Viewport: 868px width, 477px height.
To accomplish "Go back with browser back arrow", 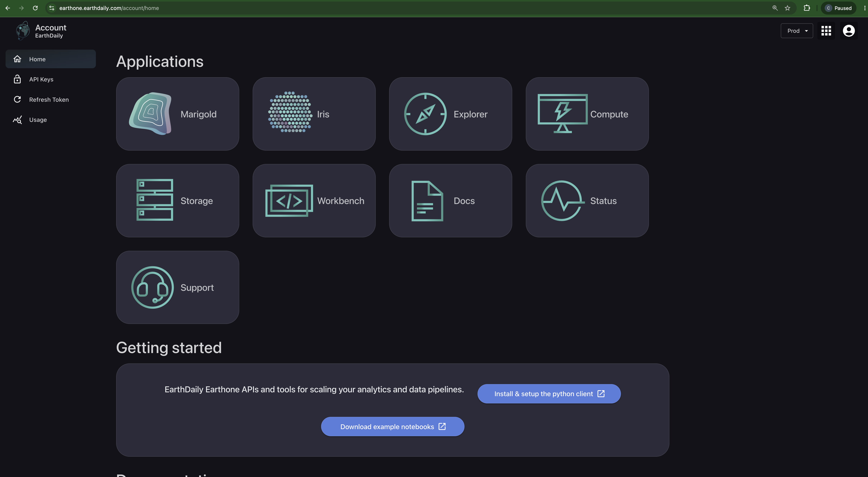I will coord(8,8).
